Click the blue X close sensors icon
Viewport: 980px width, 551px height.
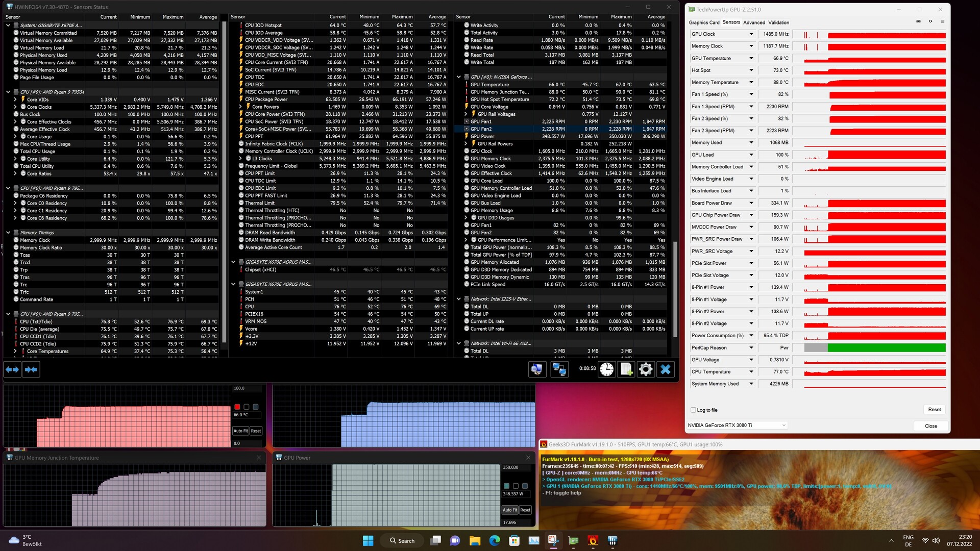(665, 369)
